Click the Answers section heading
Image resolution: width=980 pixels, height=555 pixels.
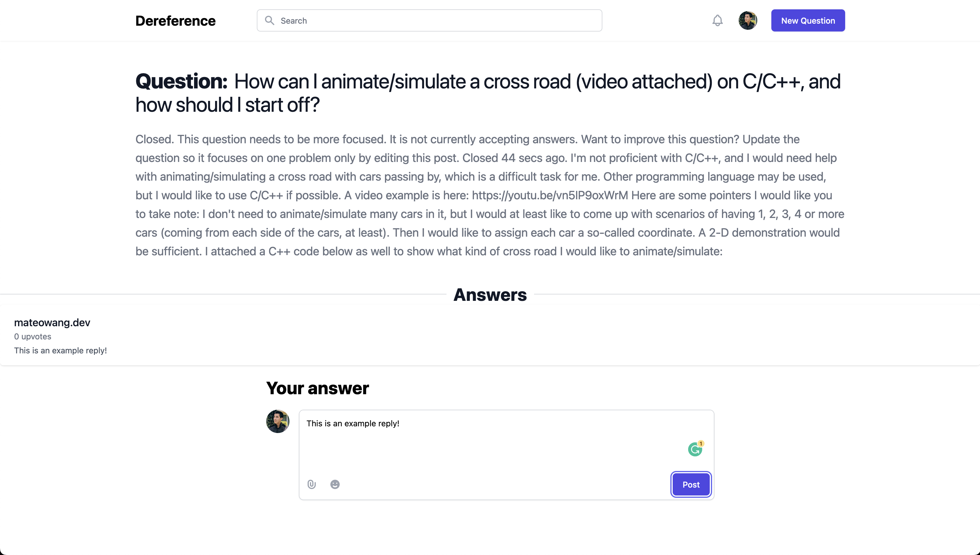490,295
